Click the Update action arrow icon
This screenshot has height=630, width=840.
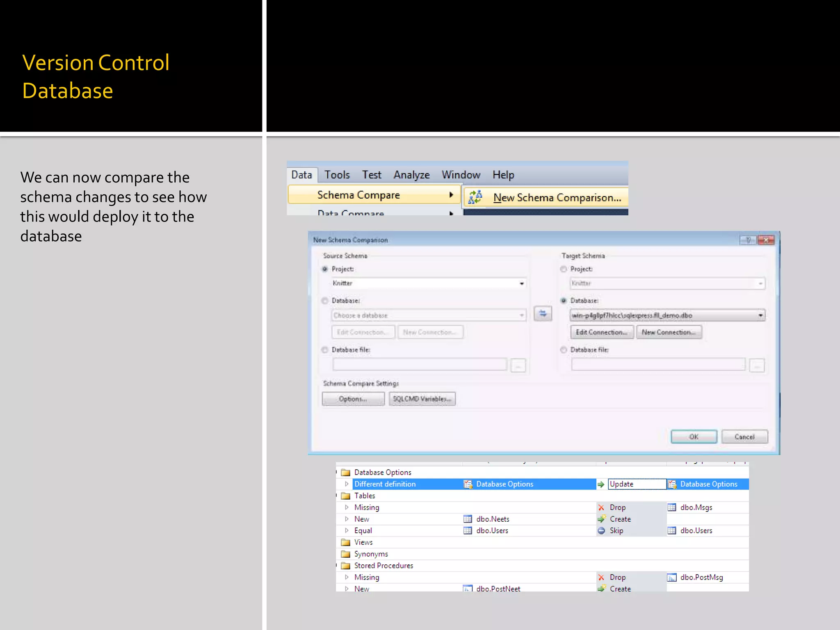click(x=601, y=484)
